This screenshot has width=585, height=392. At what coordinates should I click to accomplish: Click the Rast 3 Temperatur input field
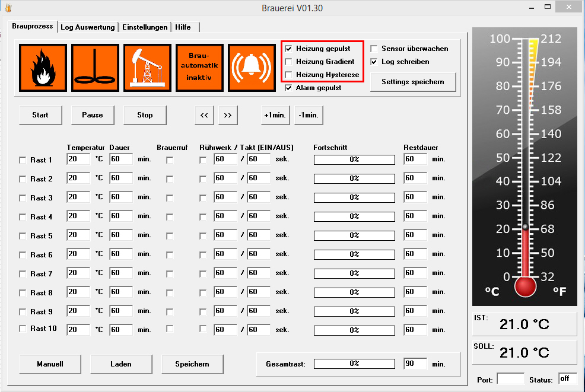pos(78,197)
